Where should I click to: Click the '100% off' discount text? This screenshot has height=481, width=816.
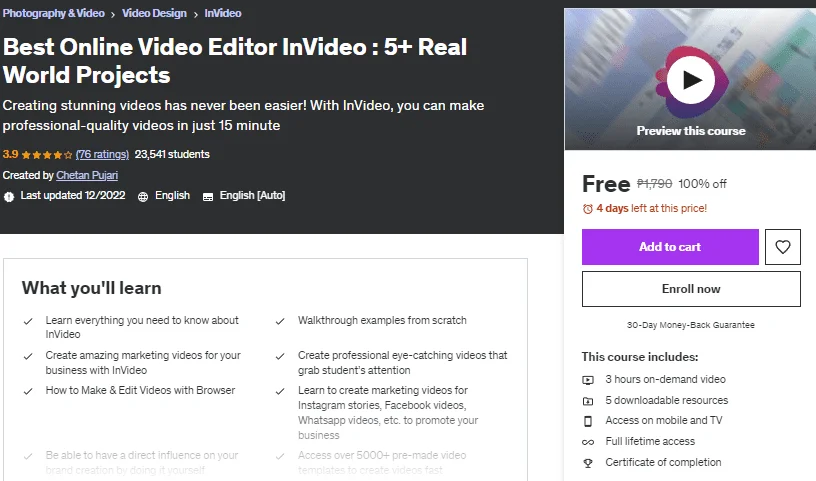tap(702, 184)
